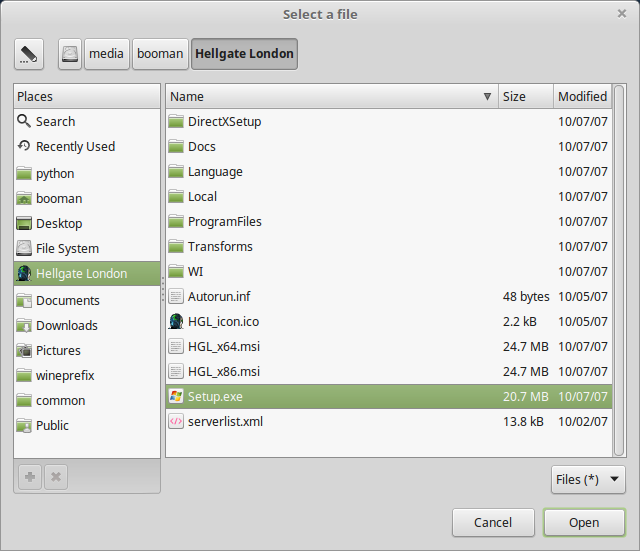Viewport: 640px width, 551px height.
Task: Select the Docs folder
Action: [389, 146]
